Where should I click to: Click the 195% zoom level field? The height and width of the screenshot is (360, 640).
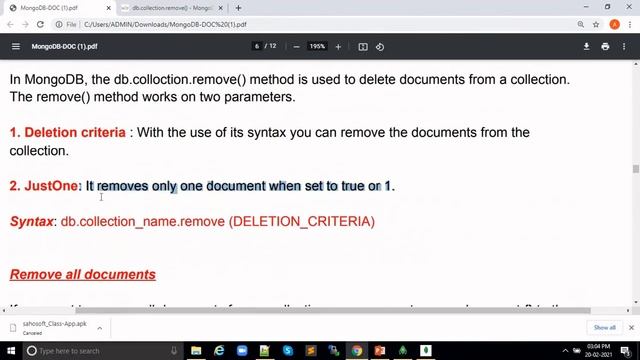[317, 46]
